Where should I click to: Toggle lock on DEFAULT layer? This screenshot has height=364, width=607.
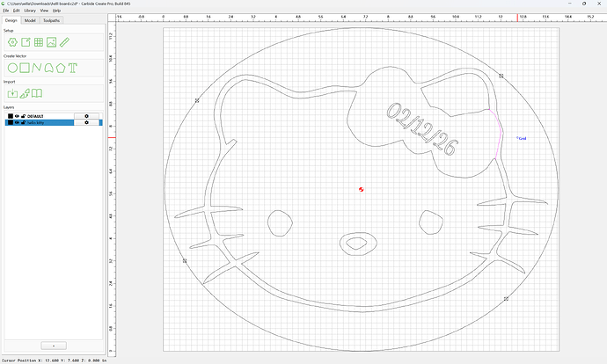point(23,116)
